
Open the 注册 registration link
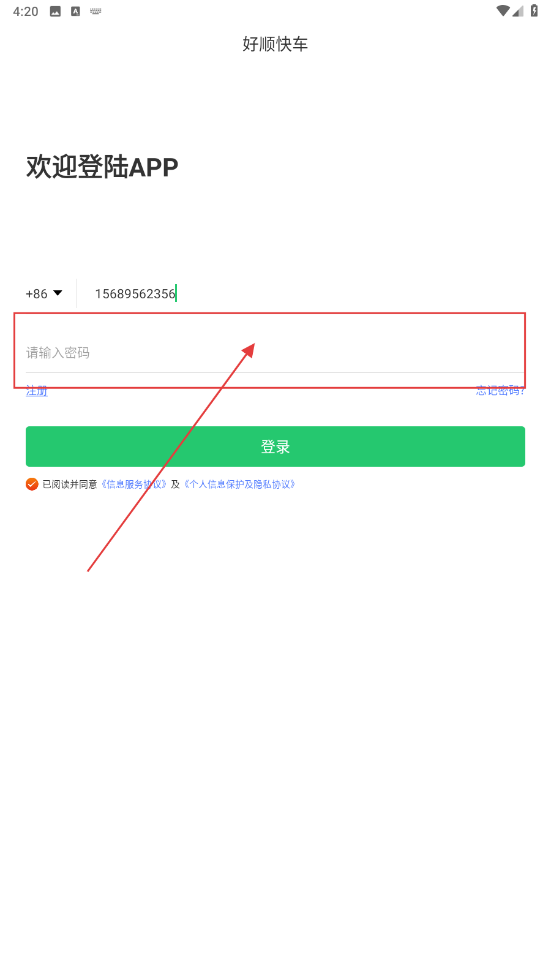pyautogui.click(x=37, y=391)
